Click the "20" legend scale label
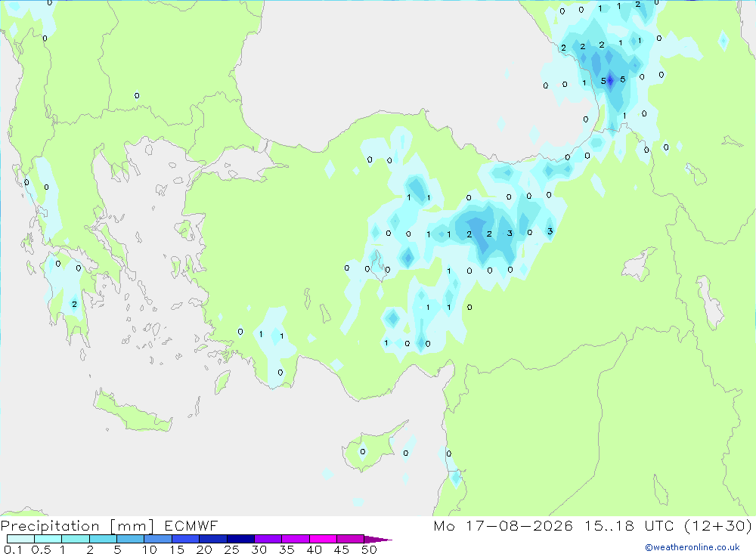Image resolution: width=756 pixels, height=554 pixels. pos(204,549)
